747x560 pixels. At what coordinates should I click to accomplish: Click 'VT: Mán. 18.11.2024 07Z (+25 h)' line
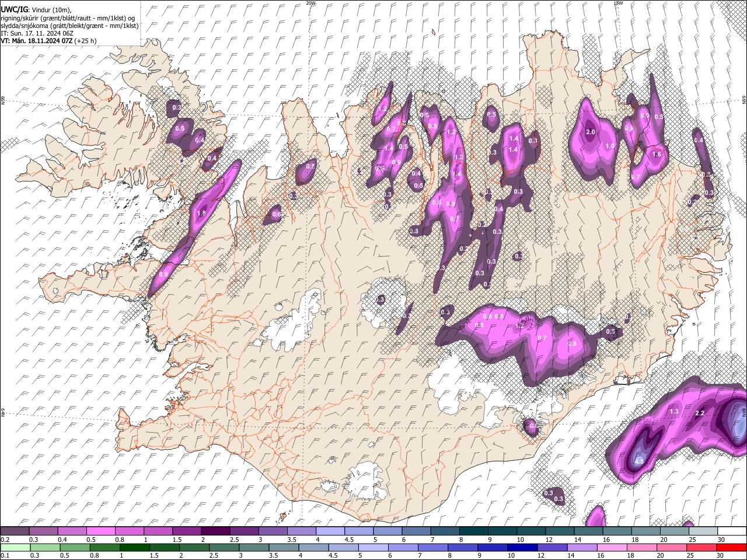click(x=48, y=41)
